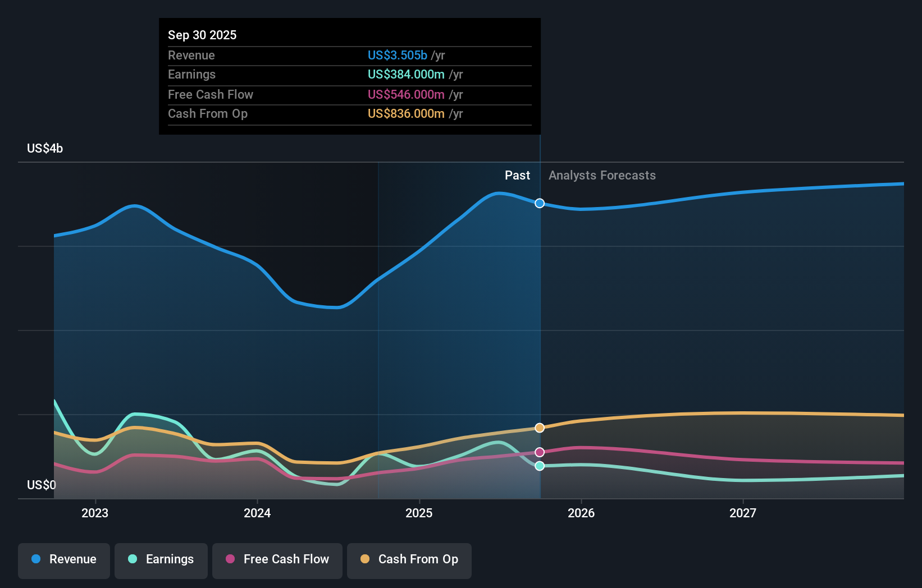Toggle the Revenue series visibility in the legend

[x=63, y=559]
